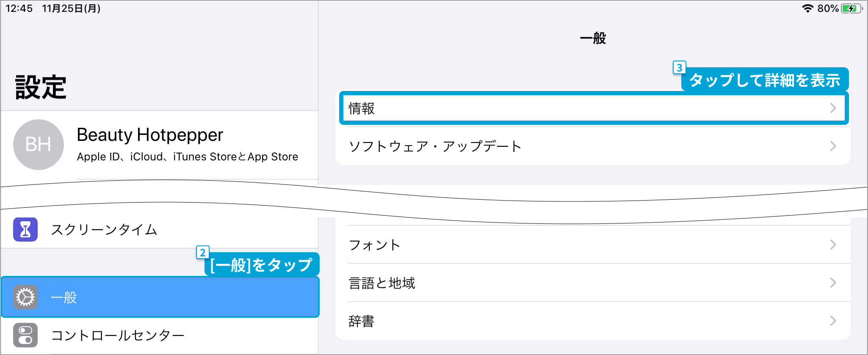The height and width of the screenshot is (355, 868).
Task: Tap the number 2 step badge
Action: click(x=202, y=253)
